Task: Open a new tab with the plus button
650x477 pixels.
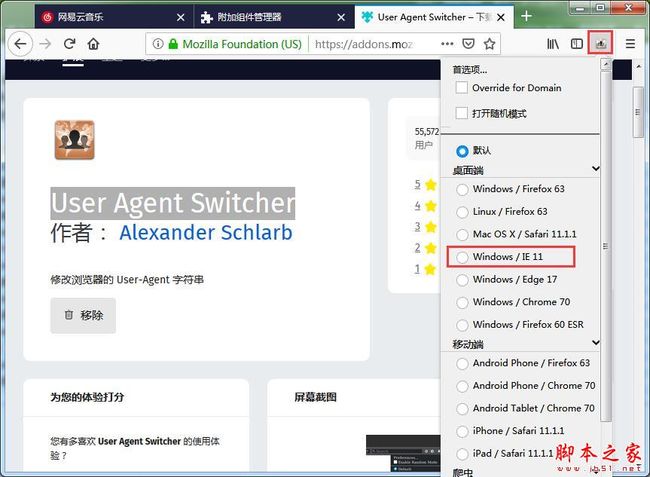Action: tap(526, 16)
